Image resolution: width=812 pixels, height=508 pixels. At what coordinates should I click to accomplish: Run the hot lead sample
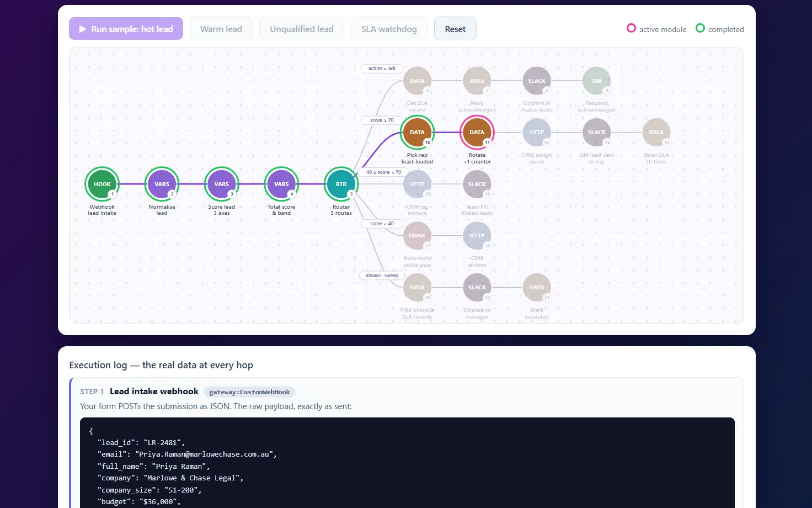[x=126, y=29]
